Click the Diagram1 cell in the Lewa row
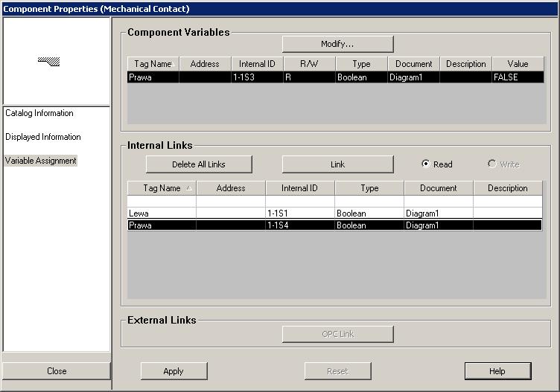 [438, 213]
